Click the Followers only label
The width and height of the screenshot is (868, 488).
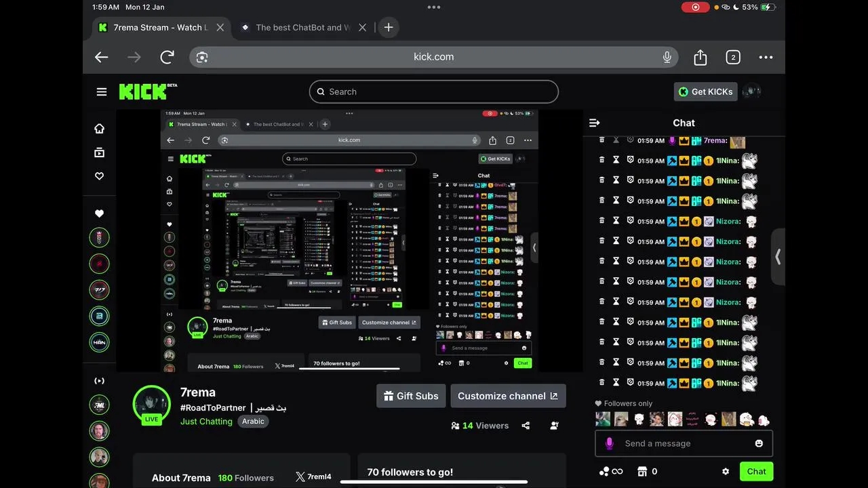[x=628, y=403]
